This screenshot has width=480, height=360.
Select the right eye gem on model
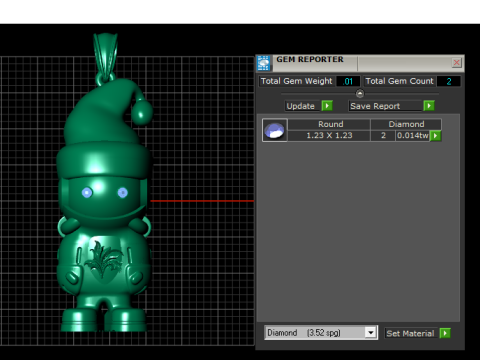point(123,192)
